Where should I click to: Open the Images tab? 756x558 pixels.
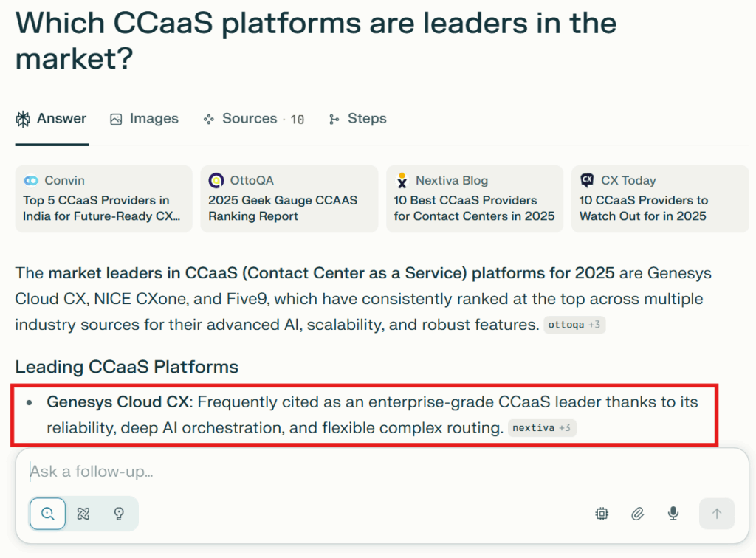pyautogui.click(x=144, y=119)
